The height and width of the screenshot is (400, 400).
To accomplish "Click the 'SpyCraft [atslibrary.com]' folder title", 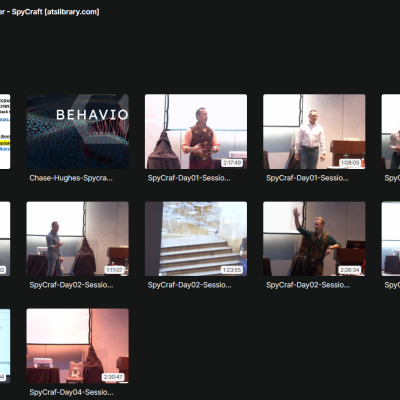I will 55,12.
